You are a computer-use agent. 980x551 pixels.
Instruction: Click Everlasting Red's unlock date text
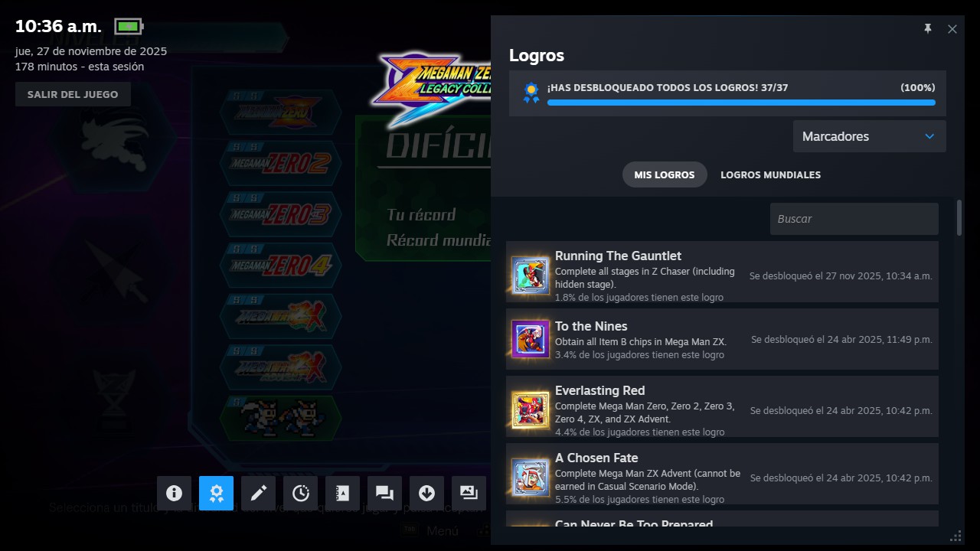point(841,410)
